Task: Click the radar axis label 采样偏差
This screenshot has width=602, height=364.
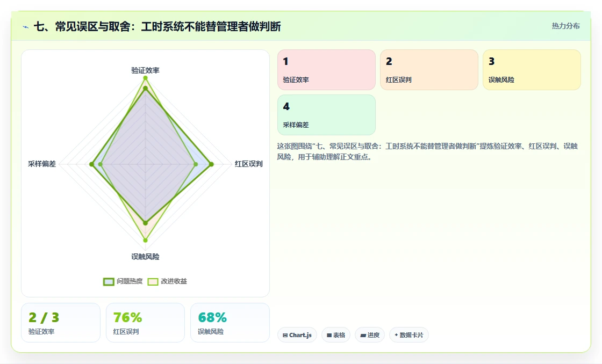Action: (42, 164)
